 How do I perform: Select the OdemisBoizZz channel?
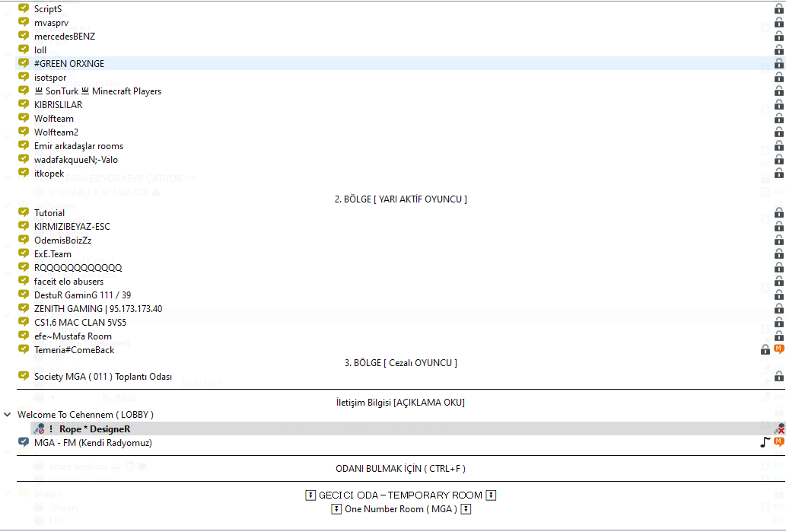pyautogui.click(x=62, y=241)
